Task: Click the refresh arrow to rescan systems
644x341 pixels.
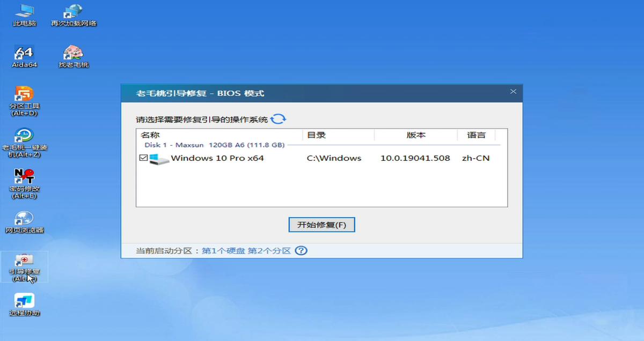Action: tap(279, 118)
